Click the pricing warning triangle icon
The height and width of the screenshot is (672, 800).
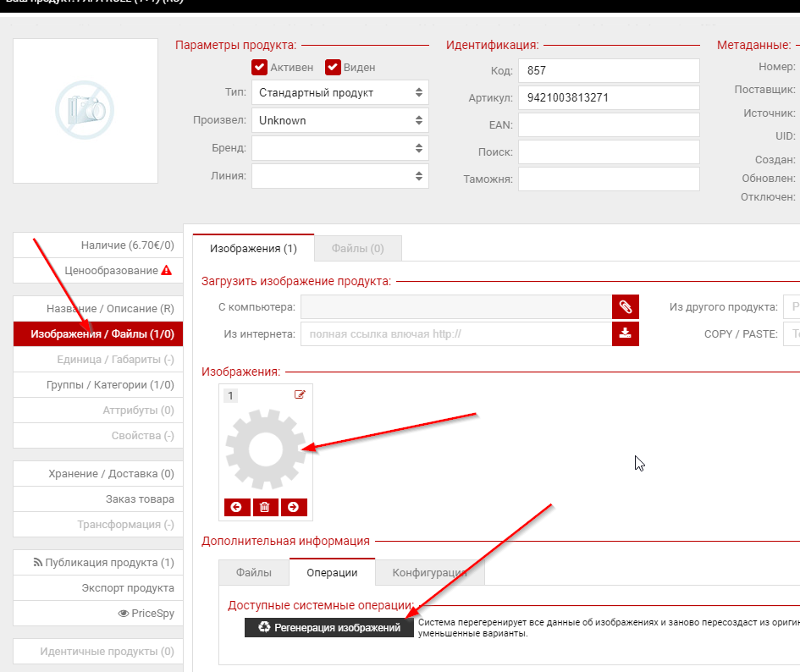pyautogui.click(x=167, y=271)
